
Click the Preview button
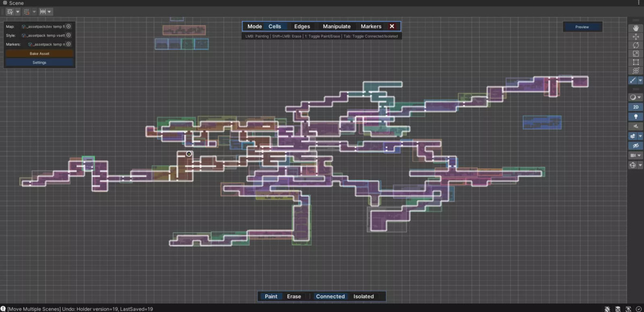[582, 27]
